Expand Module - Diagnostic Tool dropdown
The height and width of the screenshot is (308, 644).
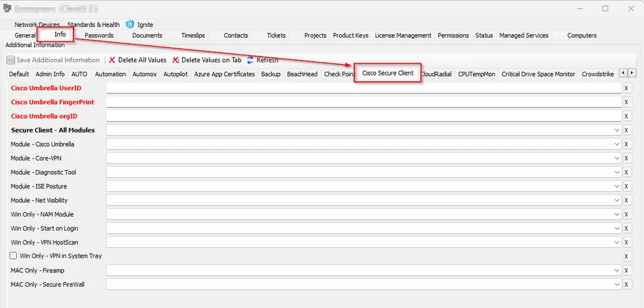pyautogui.click(x=616, y=172)
